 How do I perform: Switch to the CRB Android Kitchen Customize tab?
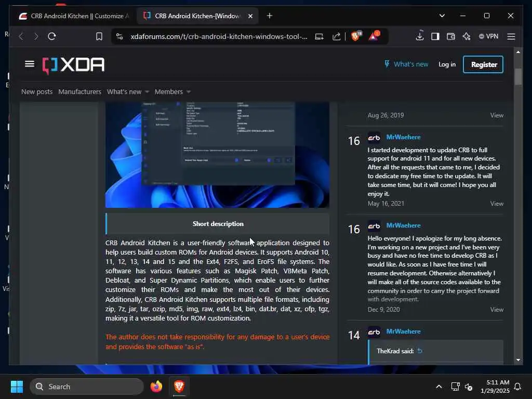coord(74,16)
